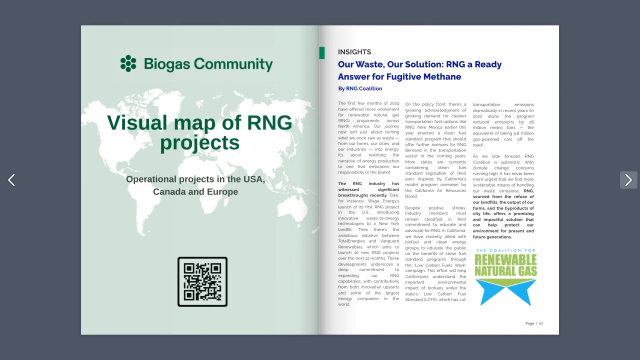Click the 'By RNG Coalition' byline
The height and width of the screenshot is (360, 640).
[360, 89]
